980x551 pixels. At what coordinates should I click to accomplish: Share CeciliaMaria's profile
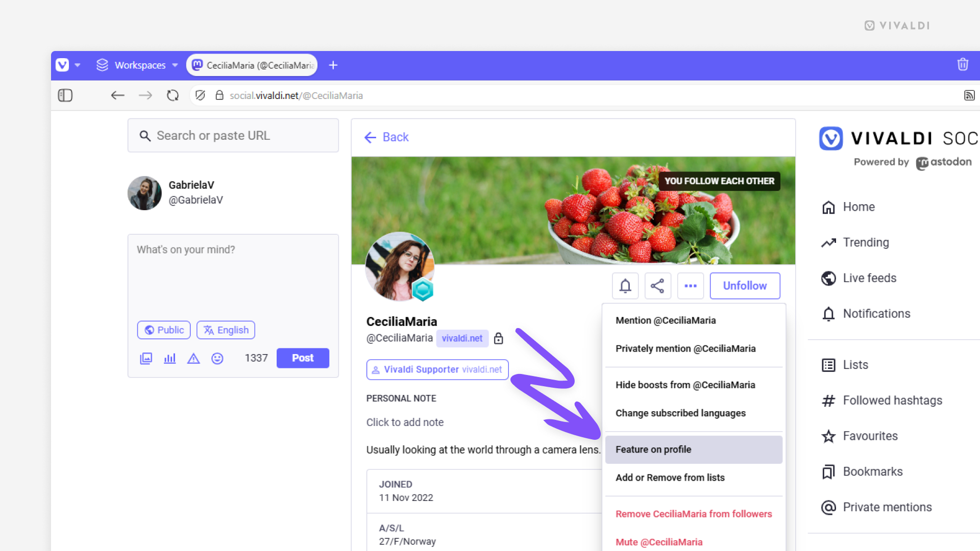point(658,286)
